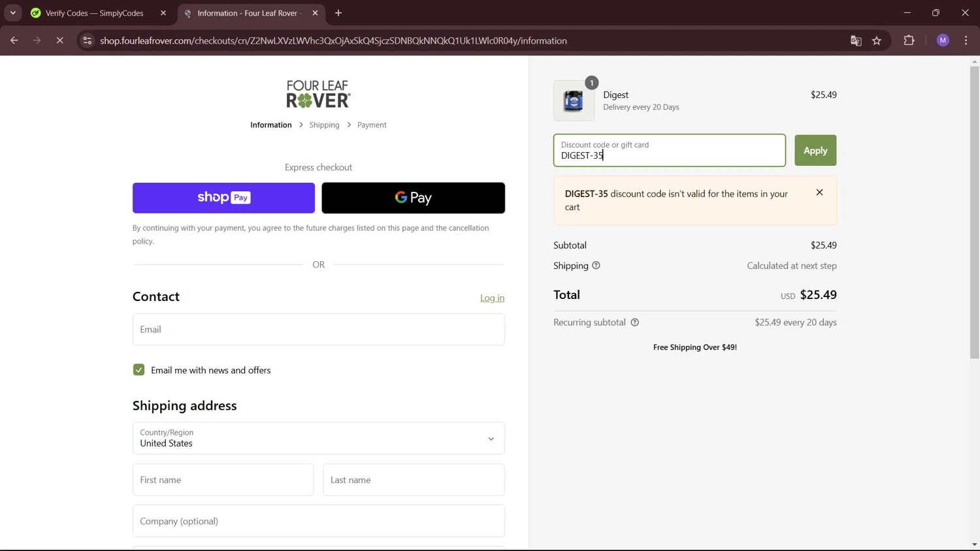Viewport: 980px width, 551px height.
Task: View site information icon in address bar
Action: tap(87, 40)
